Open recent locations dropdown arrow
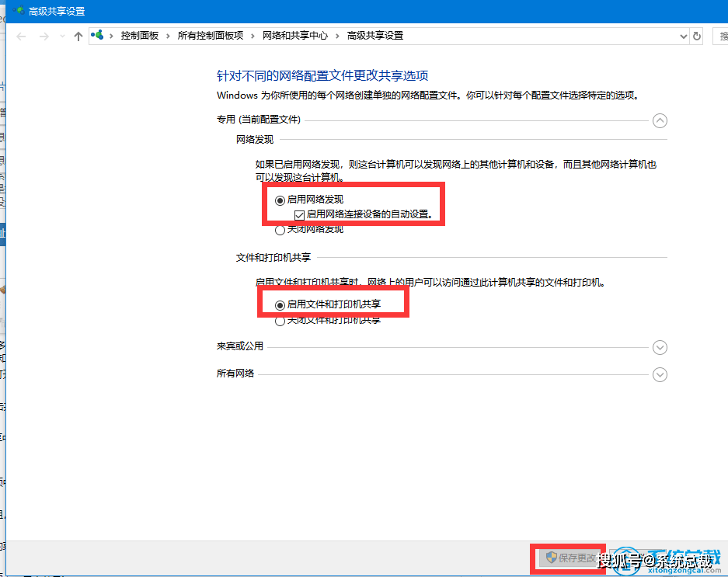728x577 pixels. pos(62,36)
